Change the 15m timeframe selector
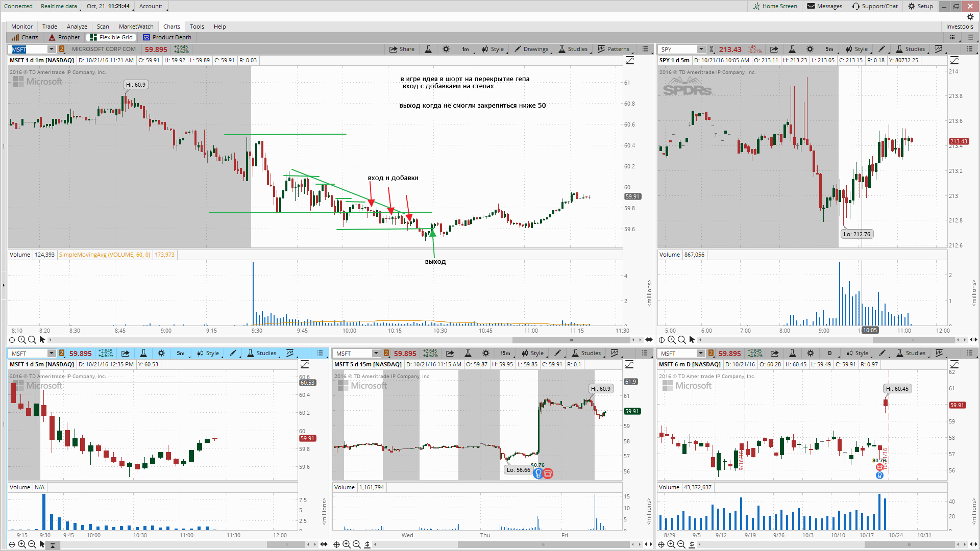The width and height of the screenshot is (980, 551). coord(505,354)
